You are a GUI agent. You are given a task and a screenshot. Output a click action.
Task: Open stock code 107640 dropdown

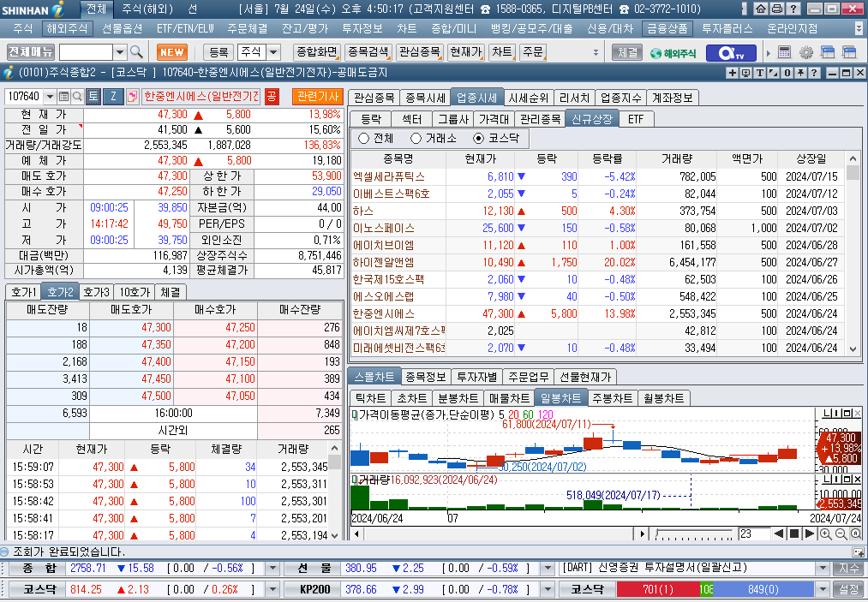pyautogui.click(x=50, y=96)
